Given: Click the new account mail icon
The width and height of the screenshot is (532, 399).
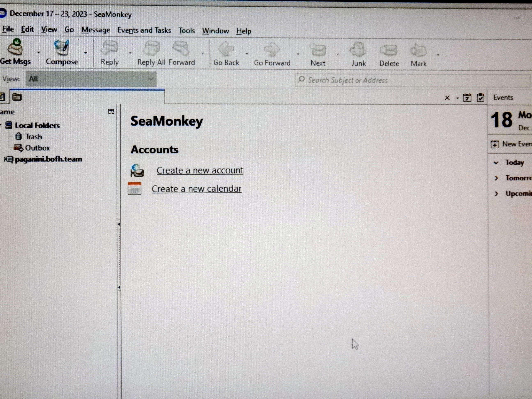Looking at the screenshot, I should [x=137, y=170].
